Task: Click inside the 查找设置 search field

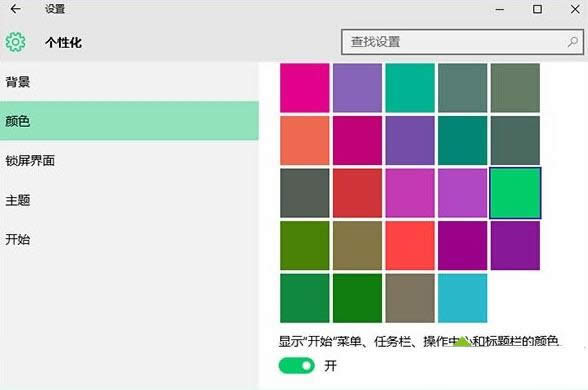Action: (x=462, y=42)
